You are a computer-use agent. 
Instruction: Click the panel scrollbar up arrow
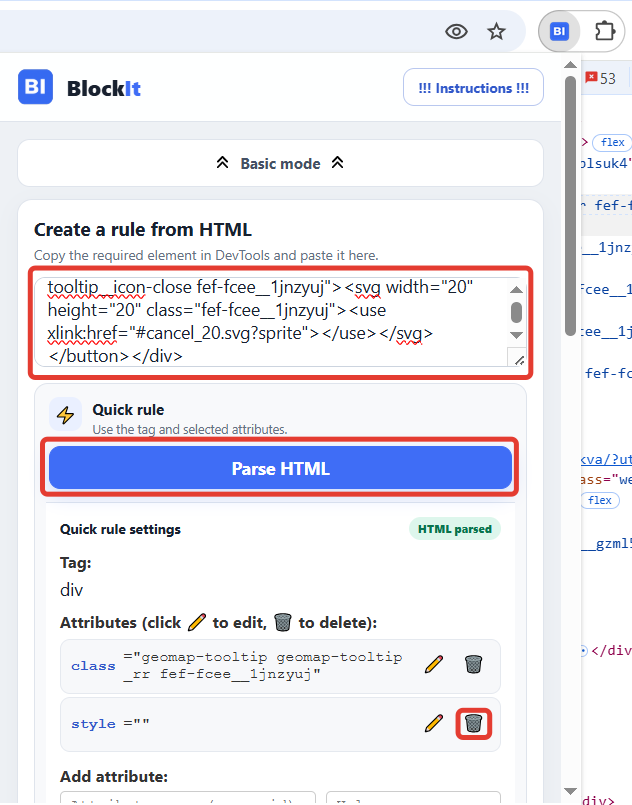click(x=570, y=65)
